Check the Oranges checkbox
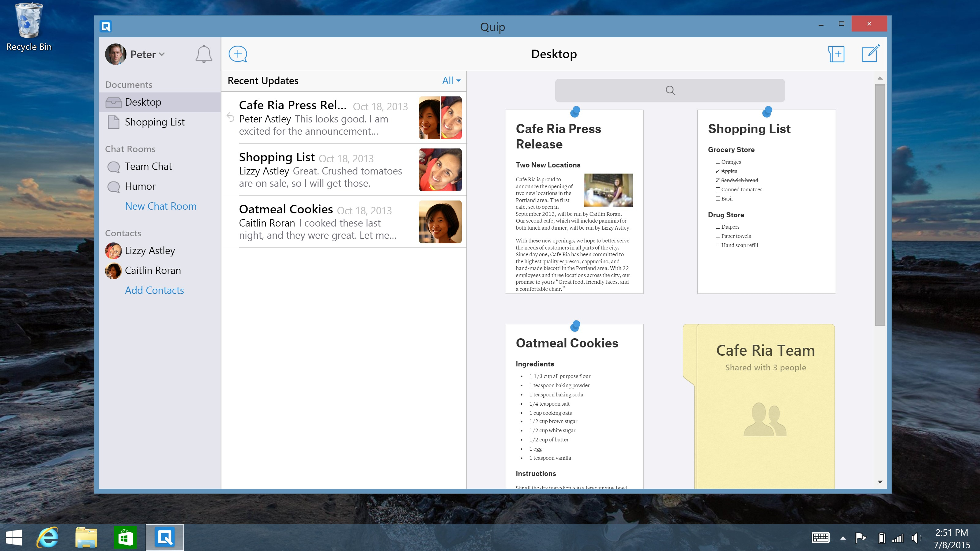980x551 pixels. click(x=718, y=162)
